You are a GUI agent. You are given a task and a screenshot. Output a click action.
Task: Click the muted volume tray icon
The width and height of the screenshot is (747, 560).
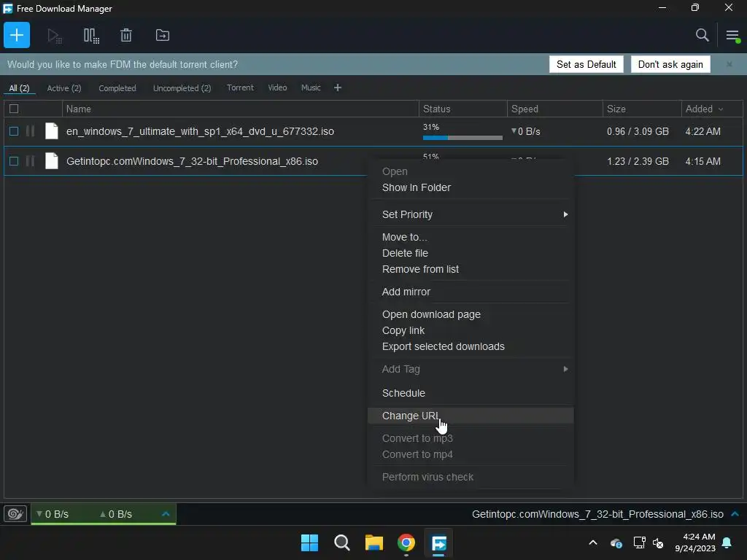tap(658, 542)
